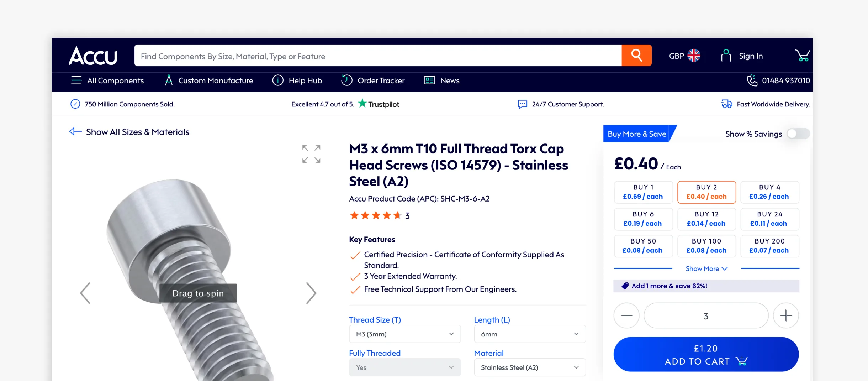Click the component search input field

click(x=378, y=56)
